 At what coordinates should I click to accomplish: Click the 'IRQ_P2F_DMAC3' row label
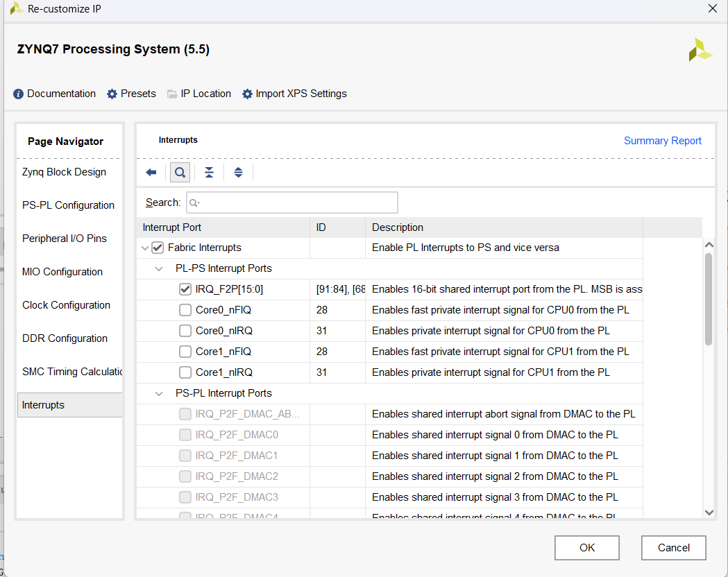click(x=237, y=497)
